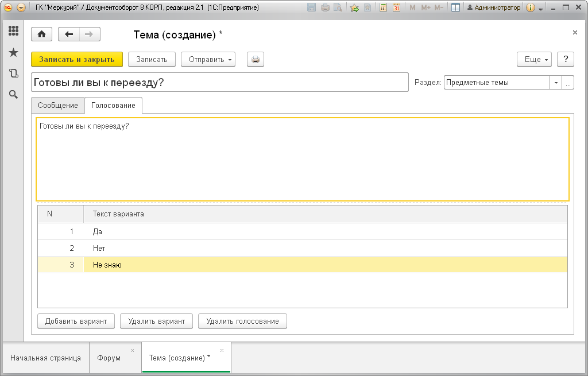588x376 pixels.
Task: Click the Записать button
Action: [x=152, y=59]
